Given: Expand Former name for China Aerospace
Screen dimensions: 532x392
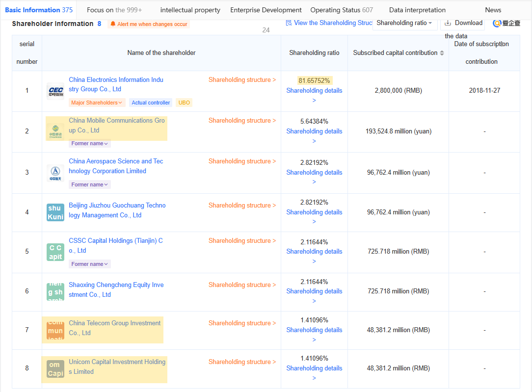Looking at the screenshot, I should (x=90, y=184).
